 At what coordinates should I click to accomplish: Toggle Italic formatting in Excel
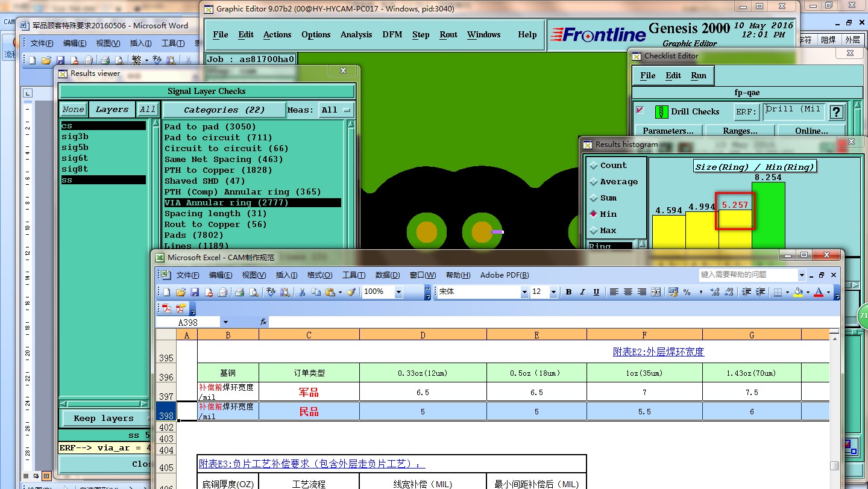[582, 292]
